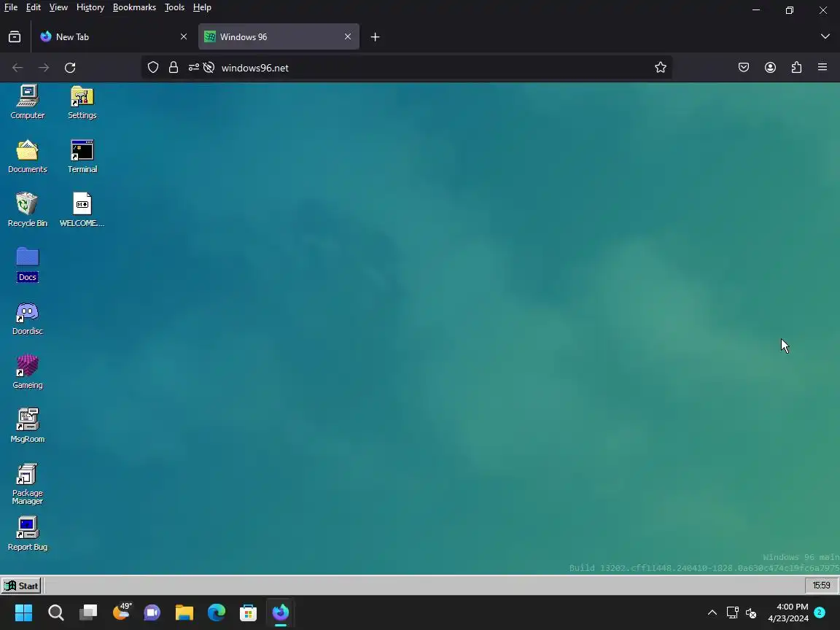Select the Report Bug icon

(x=27, y=534)
